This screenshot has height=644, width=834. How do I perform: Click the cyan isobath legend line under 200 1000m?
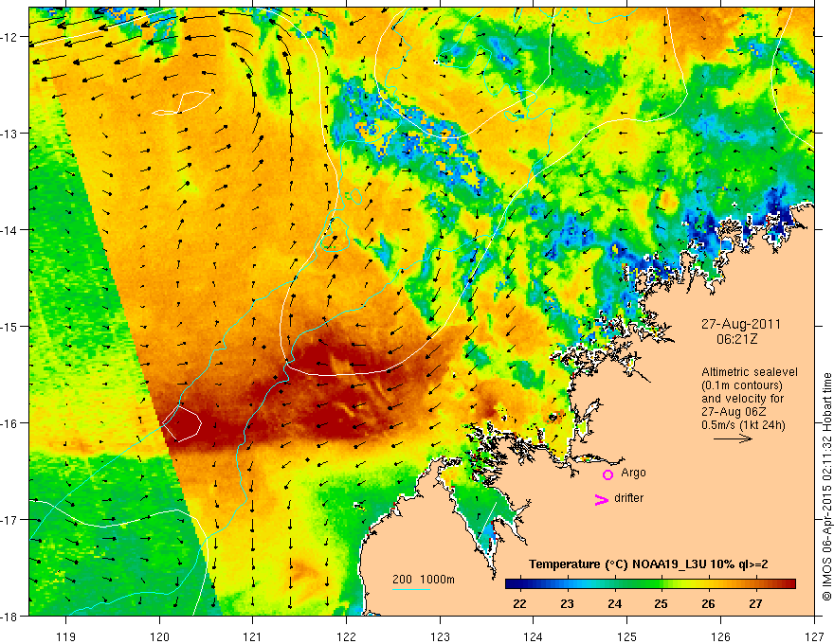click(410, 589)
